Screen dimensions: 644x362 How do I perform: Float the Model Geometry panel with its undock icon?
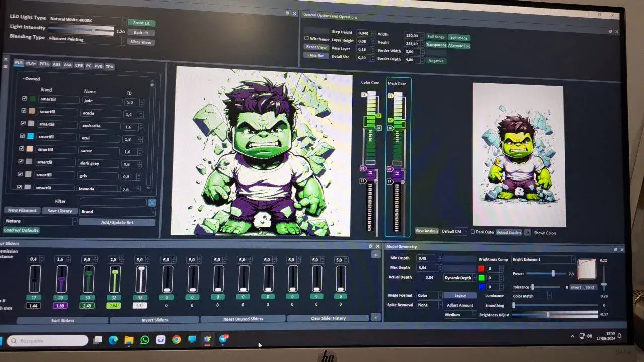[x=615, y=249]
